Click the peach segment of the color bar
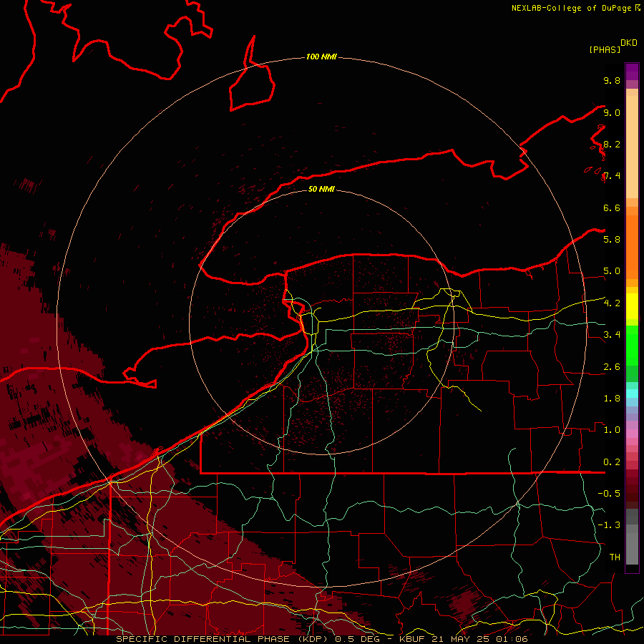The width and height of the screenshot is (644, 644). [x=632, y=147]
